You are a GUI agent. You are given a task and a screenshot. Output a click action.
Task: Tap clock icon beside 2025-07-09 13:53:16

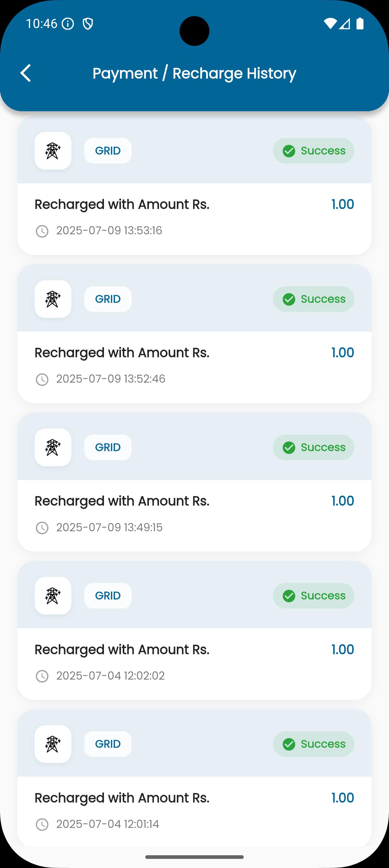click(42, 231)
